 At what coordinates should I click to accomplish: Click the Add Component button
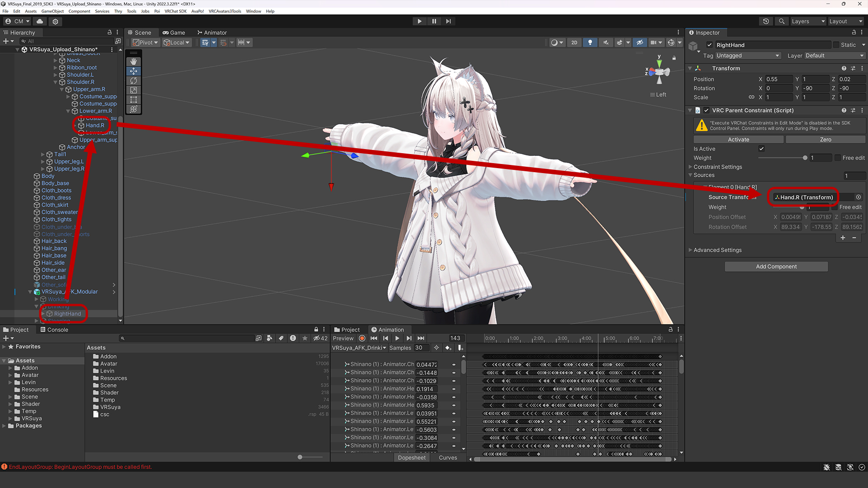[x=776, y=267]
